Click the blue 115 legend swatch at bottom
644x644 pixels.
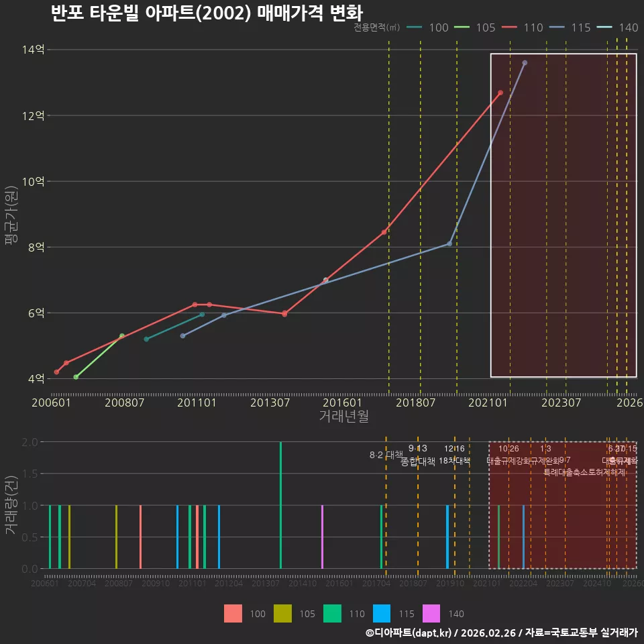tap(382, 614)
